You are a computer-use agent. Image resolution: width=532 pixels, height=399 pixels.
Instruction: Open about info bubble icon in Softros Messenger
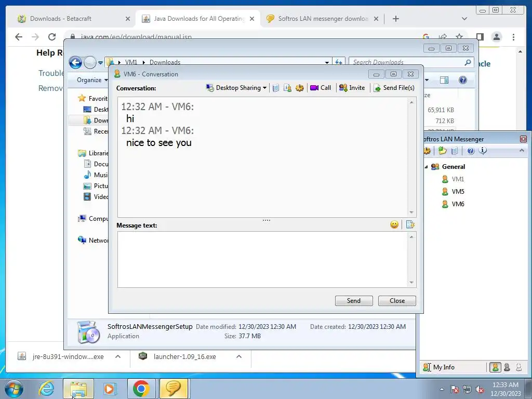coord(483,151)
